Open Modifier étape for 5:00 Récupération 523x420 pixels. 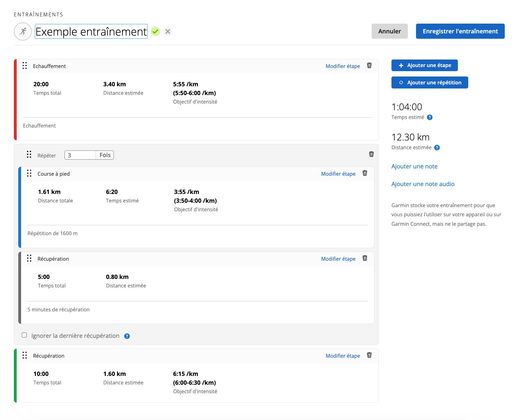click(338, 259)
